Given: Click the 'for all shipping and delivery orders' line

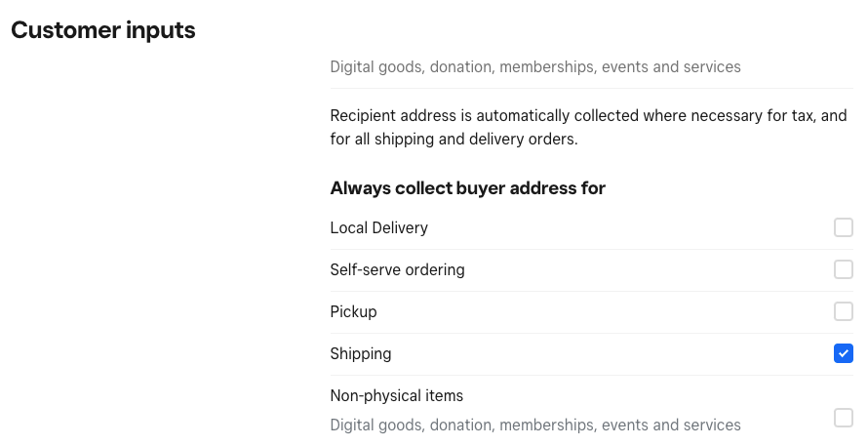Looking at the screenshot, I should [x=454, y=139].
